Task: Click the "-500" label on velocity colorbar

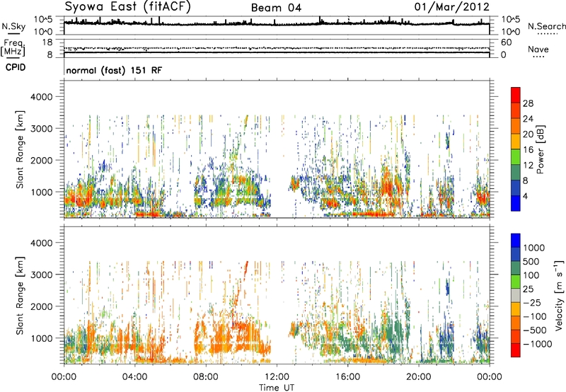Action: click(535, 330)
